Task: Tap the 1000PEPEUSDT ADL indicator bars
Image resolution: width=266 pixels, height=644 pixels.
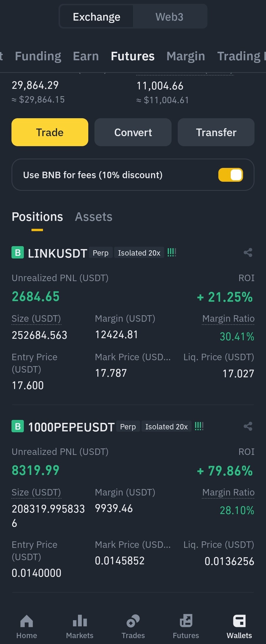Action: (x=199, y=426)
